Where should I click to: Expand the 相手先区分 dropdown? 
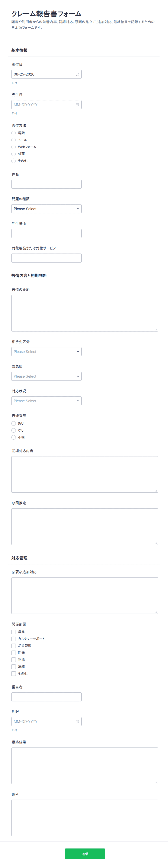pos(46,352)
